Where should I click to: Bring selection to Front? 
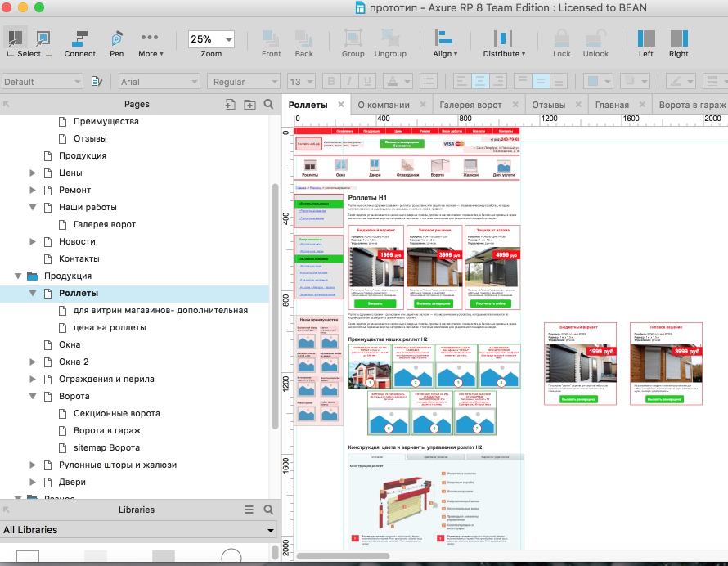(271, 44)
